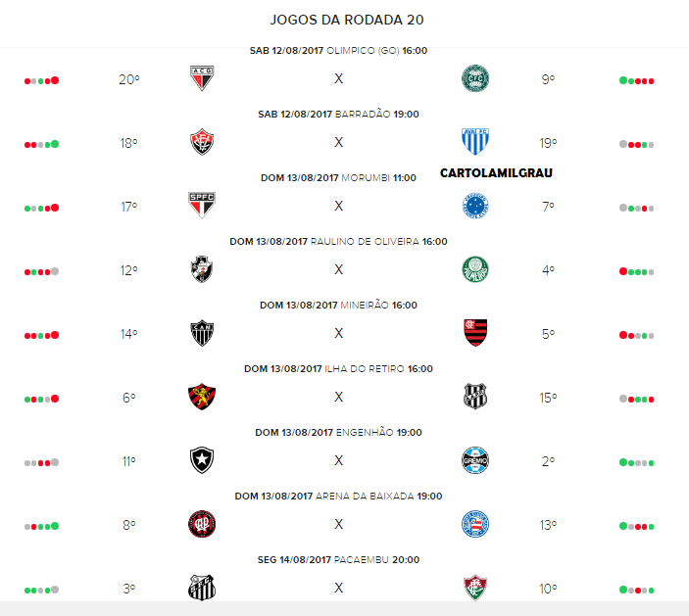
Task: Click the Jogos da Rodada 20 heading
Action: (x=347, y=20)
